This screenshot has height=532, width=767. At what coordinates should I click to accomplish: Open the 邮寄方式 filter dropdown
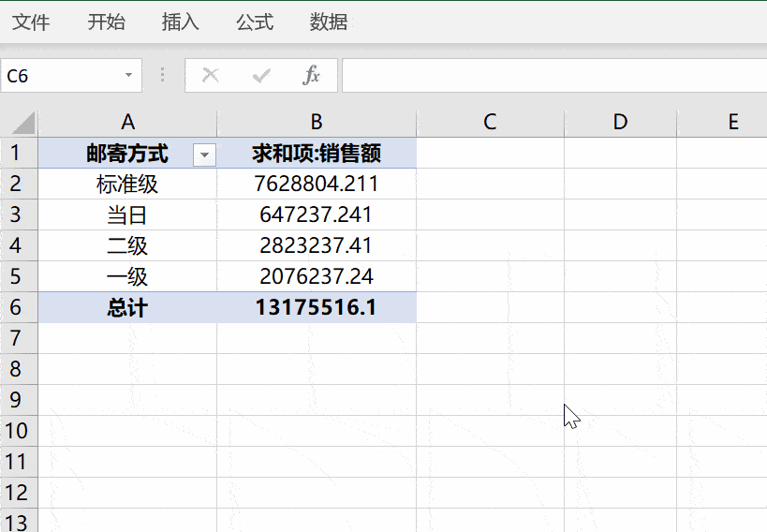click(x=204, y=155)
